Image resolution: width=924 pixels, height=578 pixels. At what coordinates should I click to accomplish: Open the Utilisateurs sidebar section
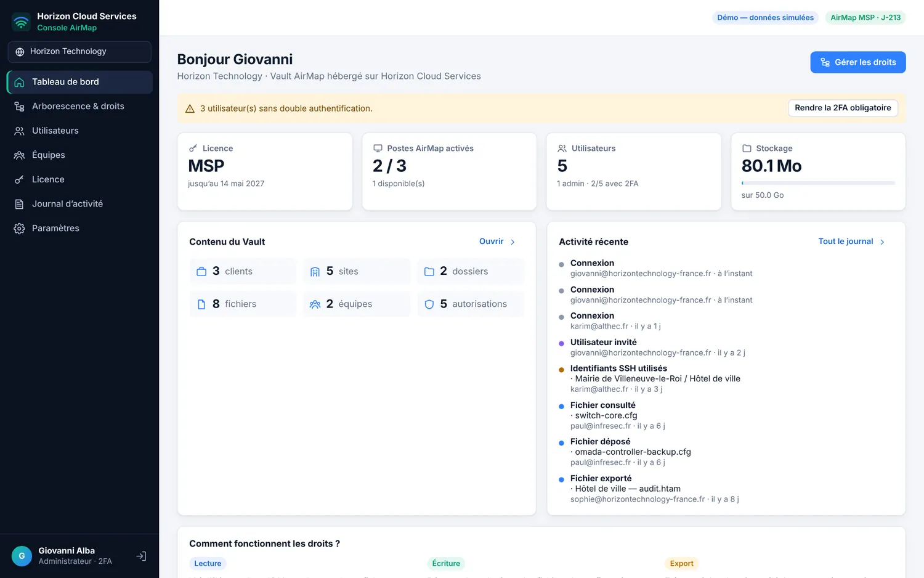80,131
